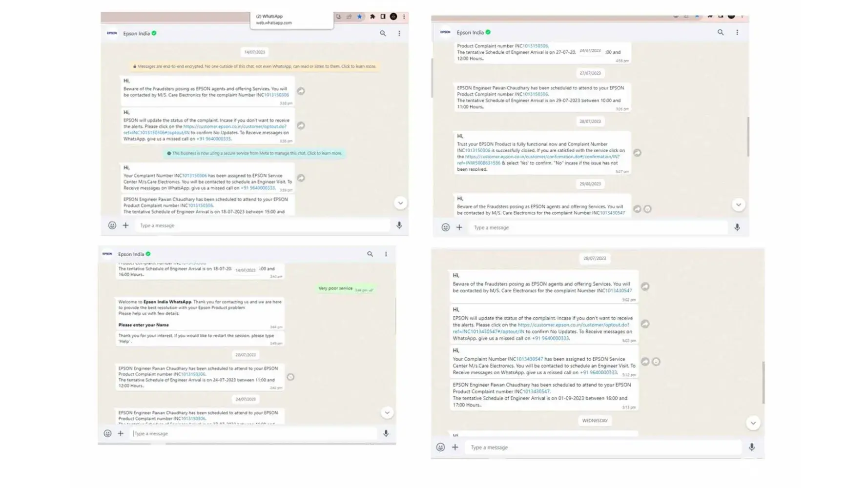This screenshot has width=868, height=488.
Task: Click the bottom-right chat scrollbar
Action: click(763, 383)
